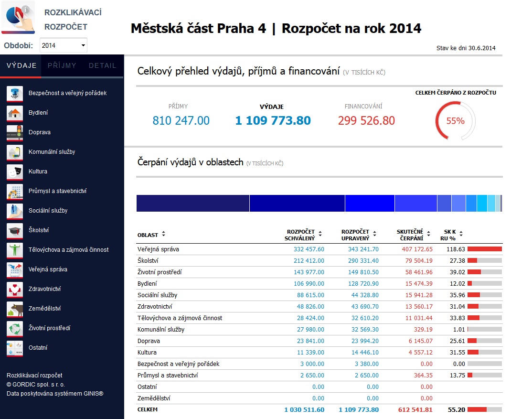Click the Bezpečnost a veřejný pořádek sidebar icon

15,94
